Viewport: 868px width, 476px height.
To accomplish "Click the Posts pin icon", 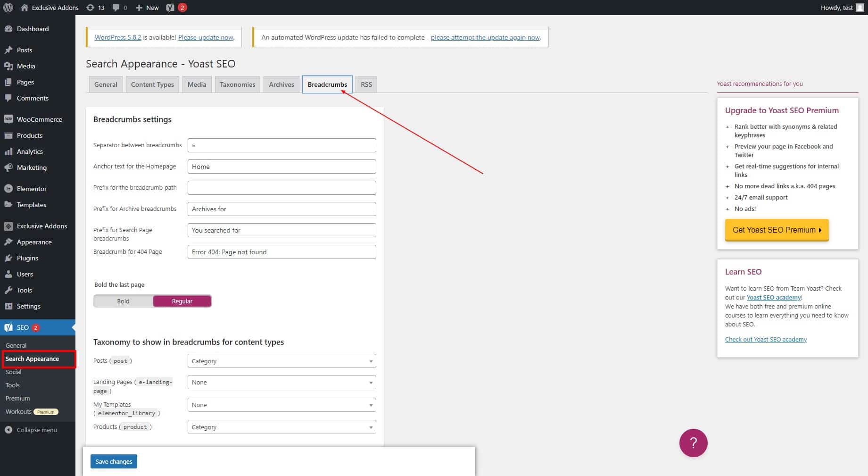I will pyautogui.click(x=8, y=50).
